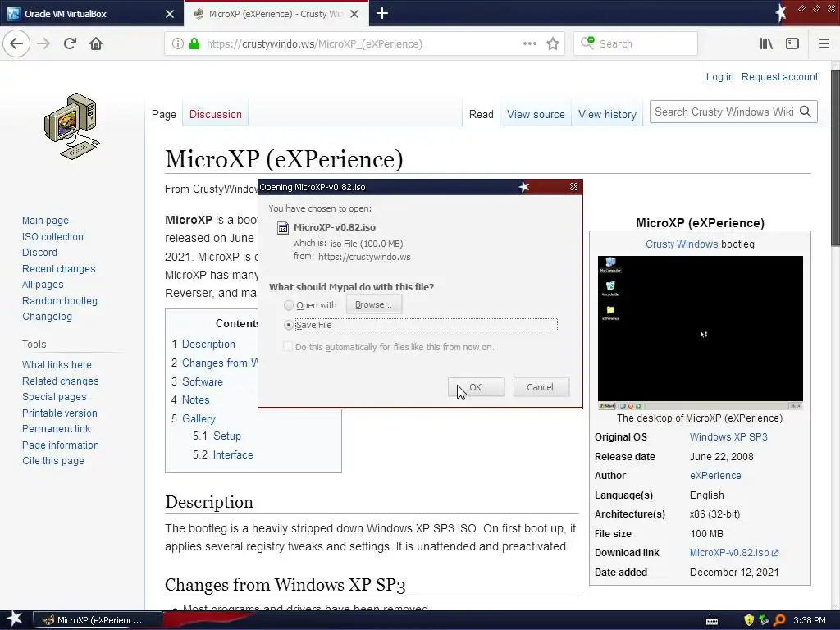Click the Request account link
Image resolution: width=840 pixels, height=630 pixels.
click(779, 76)
